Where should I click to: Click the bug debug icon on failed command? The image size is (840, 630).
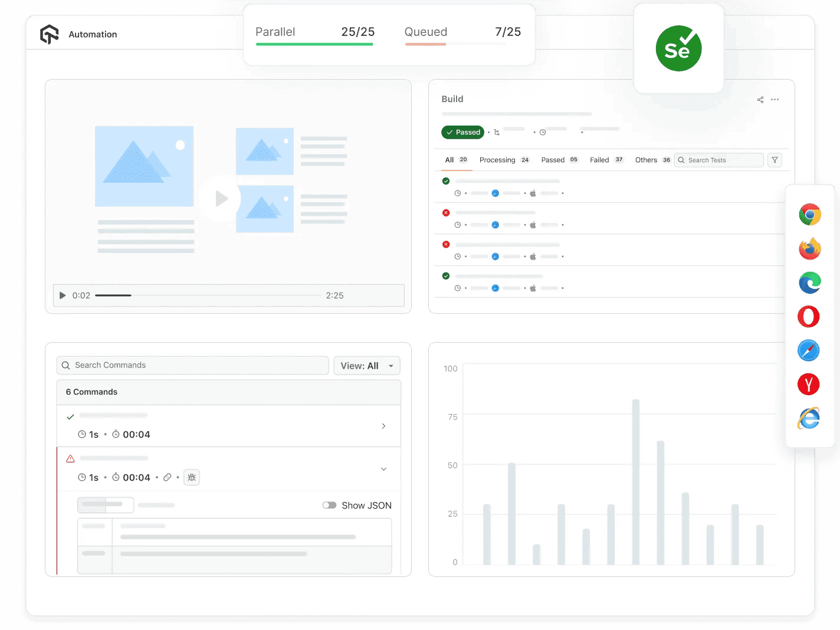(x=192, y=477)
